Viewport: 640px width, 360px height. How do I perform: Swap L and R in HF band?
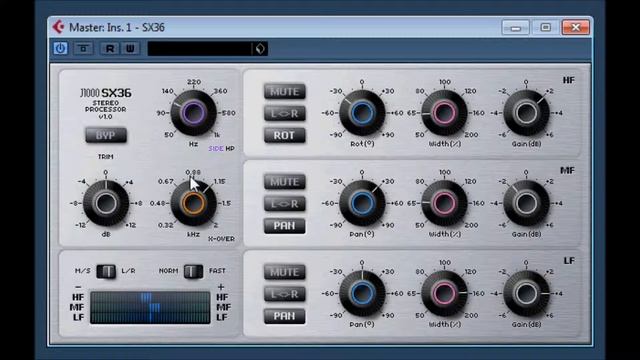[x=284, y=113]
